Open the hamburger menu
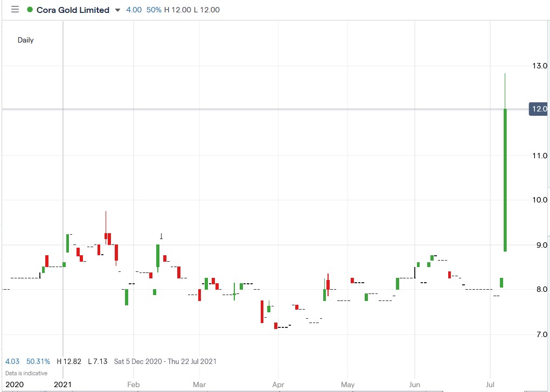This screenshot has width=550, height=392. pos(15,9)
